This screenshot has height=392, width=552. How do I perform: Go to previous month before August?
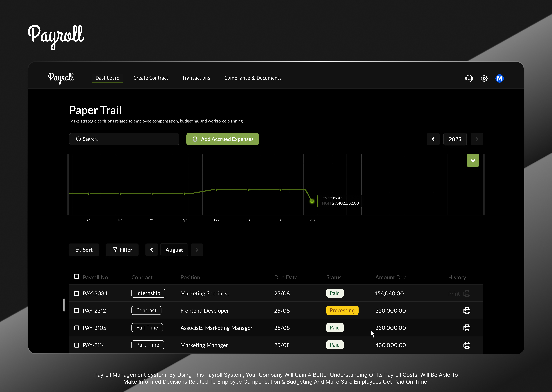click(x=152, y=250)
